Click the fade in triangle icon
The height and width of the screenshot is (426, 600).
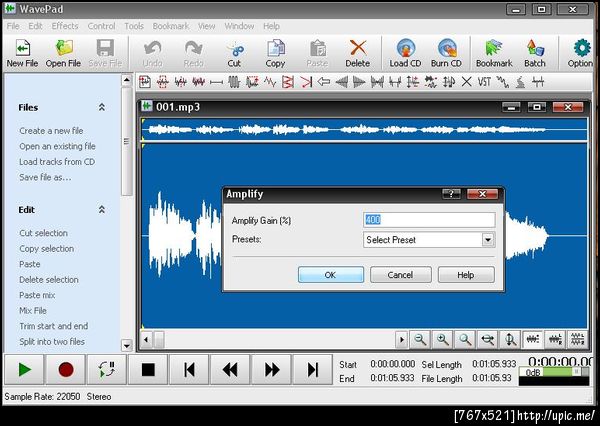(341, 82)
